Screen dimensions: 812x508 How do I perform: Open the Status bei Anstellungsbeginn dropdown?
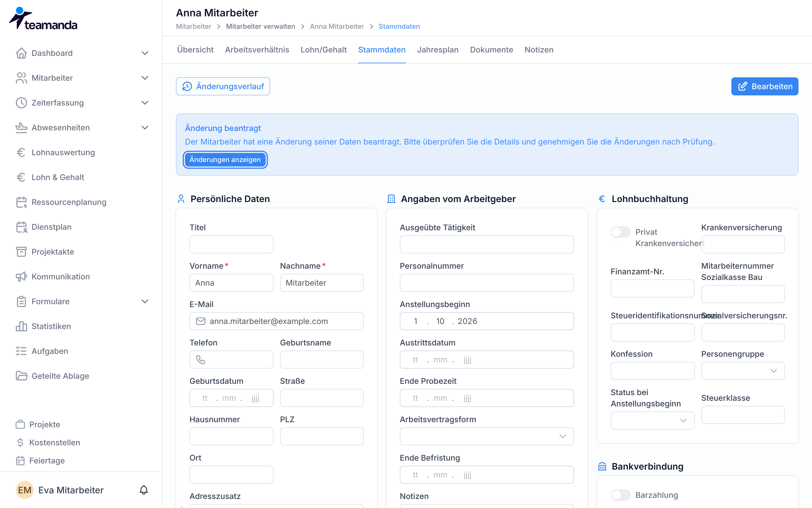(652, 420)
